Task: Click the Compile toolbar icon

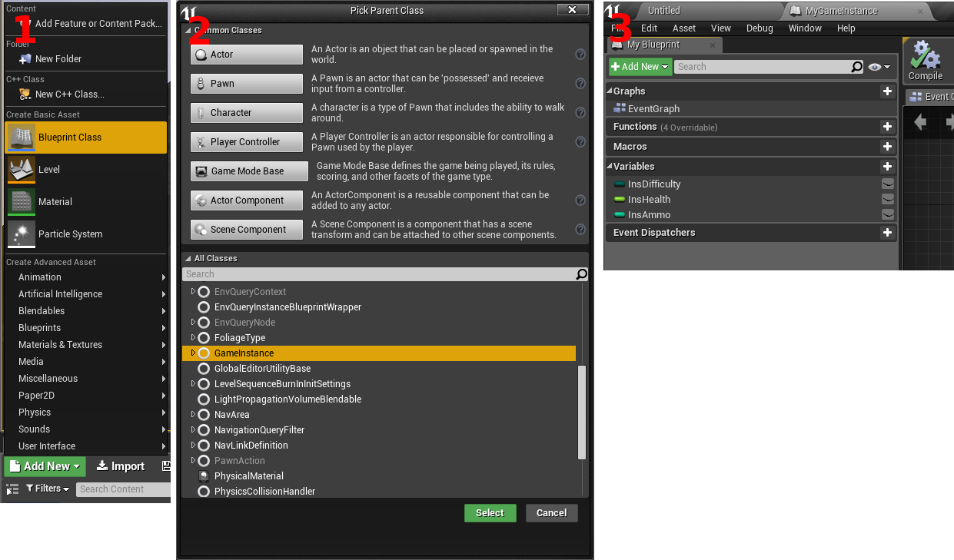Action: pos(926,61)
